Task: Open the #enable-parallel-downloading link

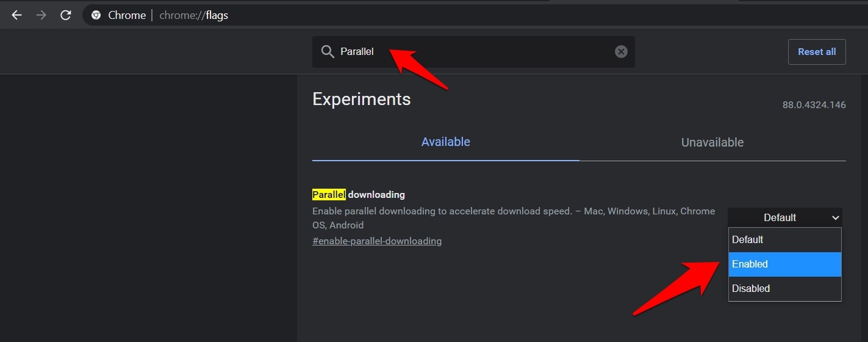Action: tap(377, 241)
